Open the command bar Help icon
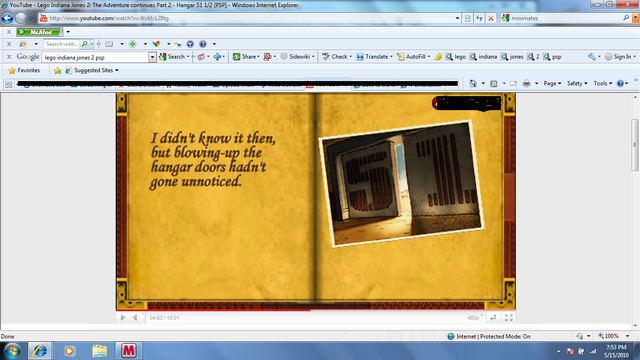 click(620, 83)
